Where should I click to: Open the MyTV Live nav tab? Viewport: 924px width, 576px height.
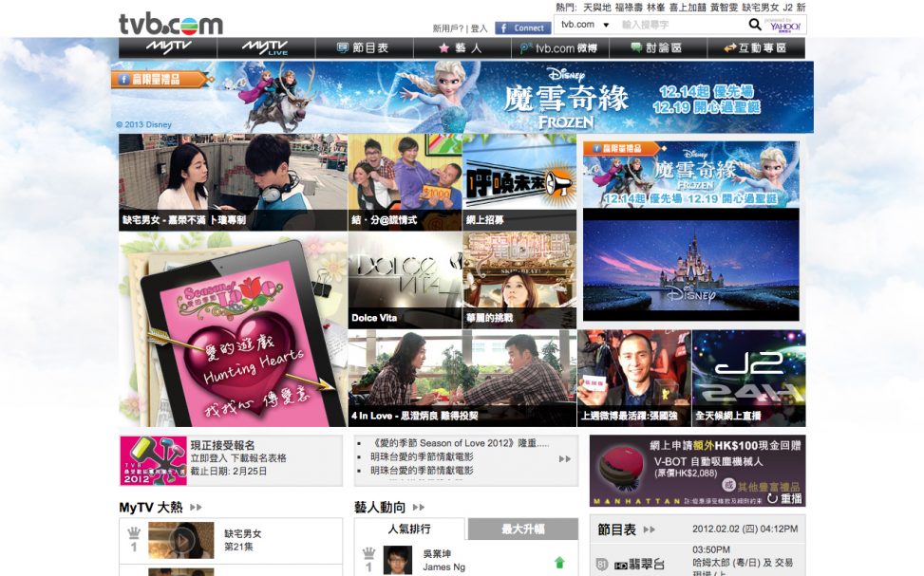266,47
